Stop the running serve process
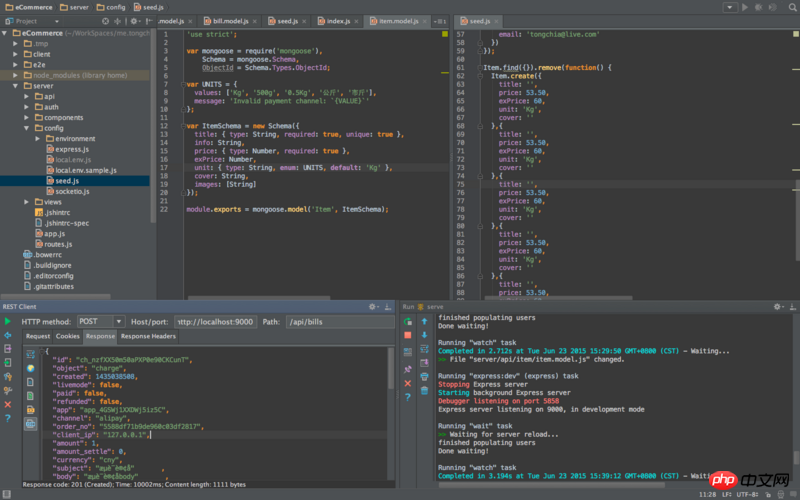Viewport: 800px width, 500px height. pyautogui.click(x=408, y=335)
